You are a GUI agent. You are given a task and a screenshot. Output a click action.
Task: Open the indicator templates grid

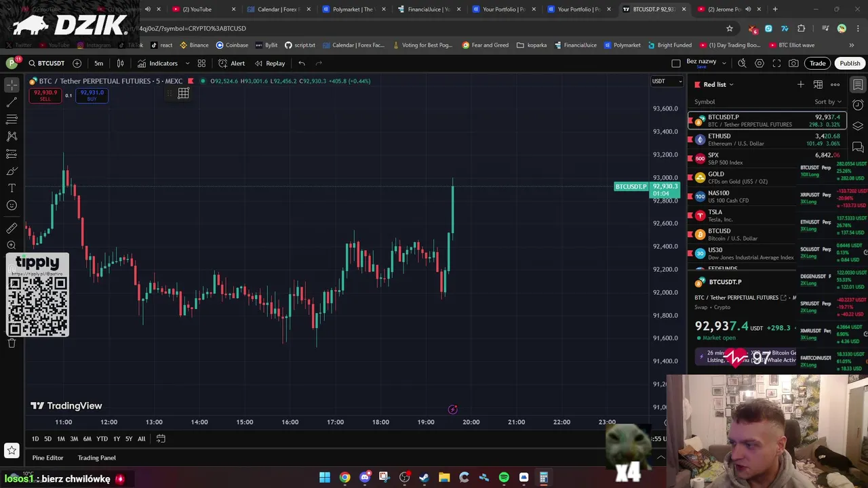click(x=201, y=63)
